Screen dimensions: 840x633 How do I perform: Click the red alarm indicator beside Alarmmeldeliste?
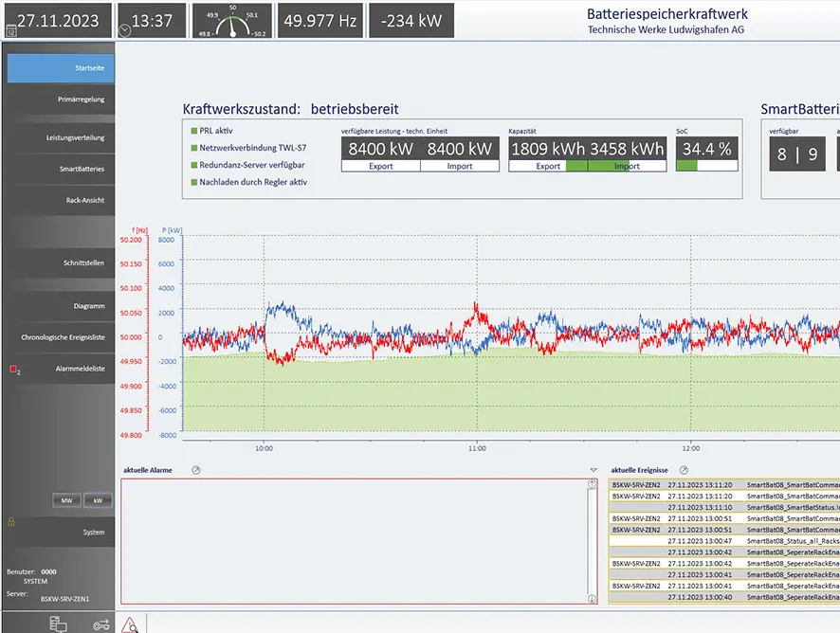[13, 369]
